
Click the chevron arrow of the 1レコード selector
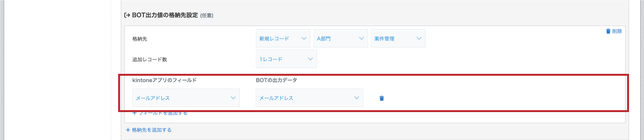(311, 59)
